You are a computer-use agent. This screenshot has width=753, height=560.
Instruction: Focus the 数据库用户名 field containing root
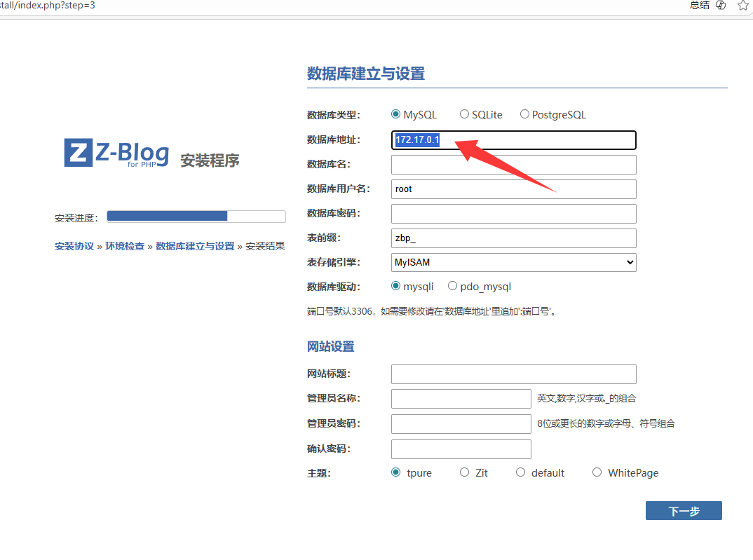tap(514, 189)
